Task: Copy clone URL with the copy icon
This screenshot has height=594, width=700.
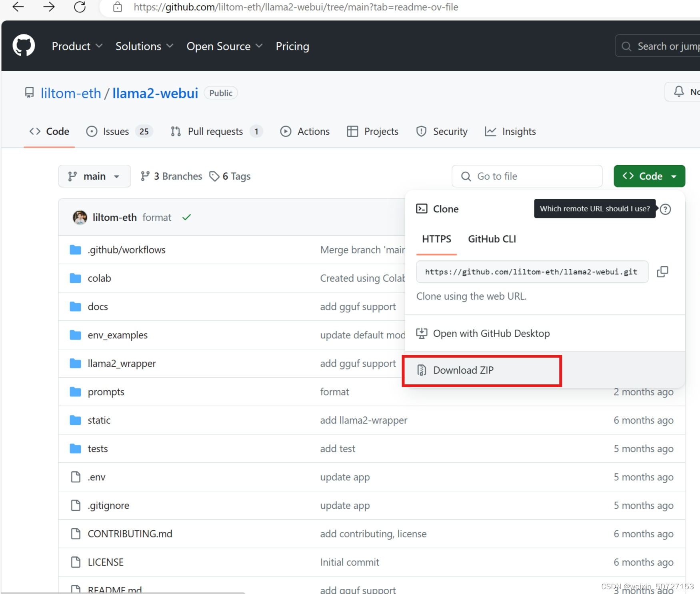Action: click(662, 272)
